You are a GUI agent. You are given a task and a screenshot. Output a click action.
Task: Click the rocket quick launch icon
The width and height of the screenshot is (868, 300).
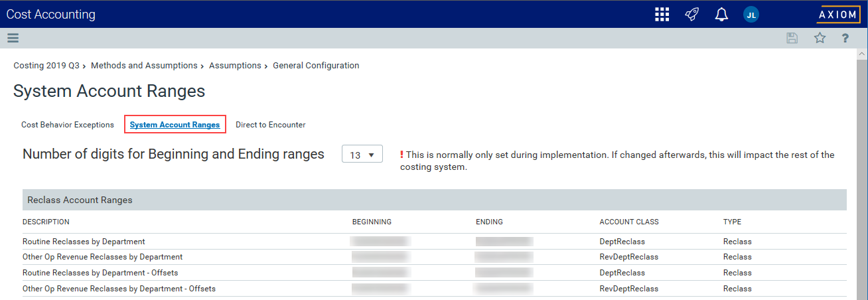(x=692, y=15)
